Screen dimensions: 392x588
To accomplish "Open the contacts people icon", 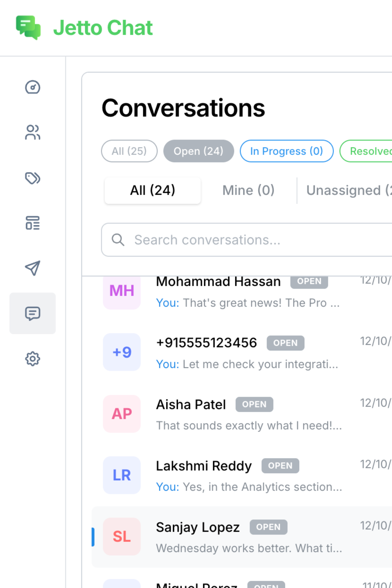I will pyautogui.click(x=33, y=132).
